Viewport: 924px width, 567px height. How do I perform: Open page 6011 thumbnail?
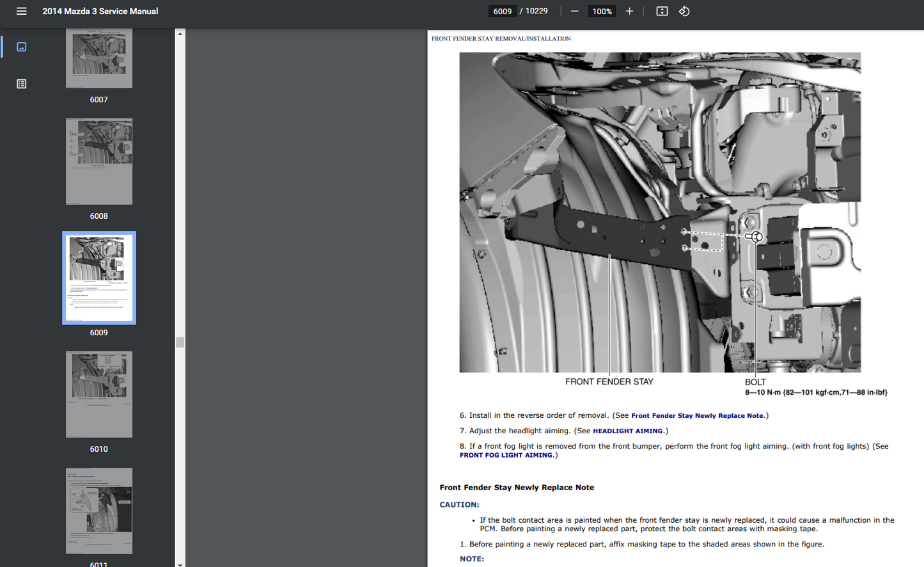99,511
